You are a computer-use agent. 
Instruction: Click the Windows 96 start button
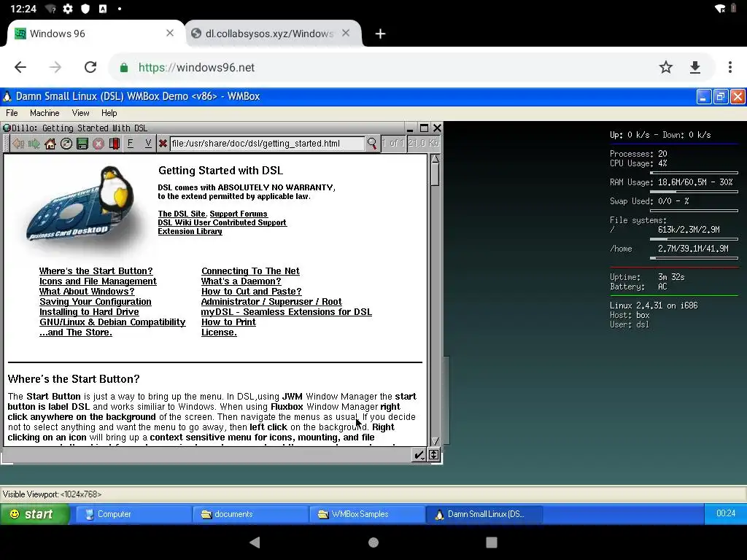34,514
